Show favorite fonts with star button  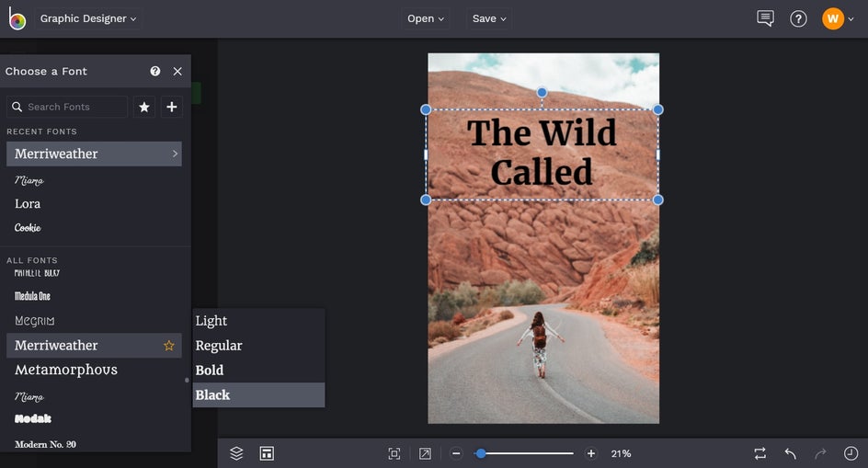[144, 107]
